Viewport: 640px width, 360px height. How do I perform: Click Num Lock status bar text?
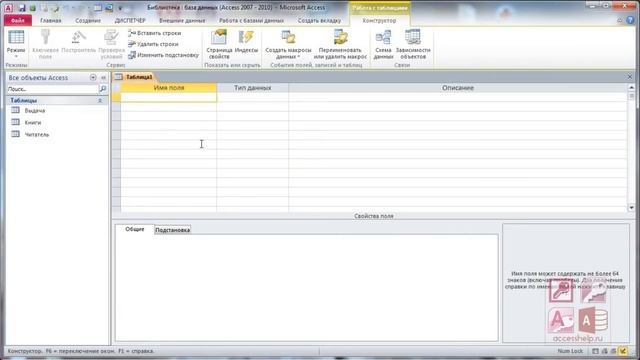pyautogui.click(x=570, y=351)
